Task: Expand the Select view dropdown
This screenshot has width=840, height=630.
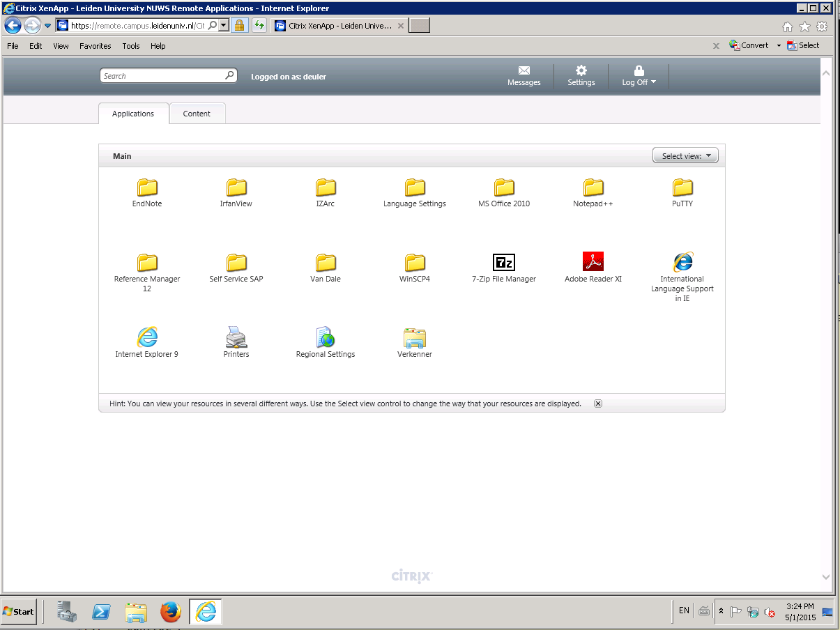Action: coord(685,155)
